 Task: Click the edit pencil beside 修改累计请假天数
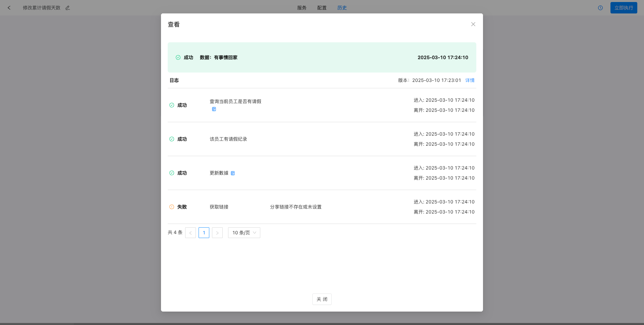point(67,8)
